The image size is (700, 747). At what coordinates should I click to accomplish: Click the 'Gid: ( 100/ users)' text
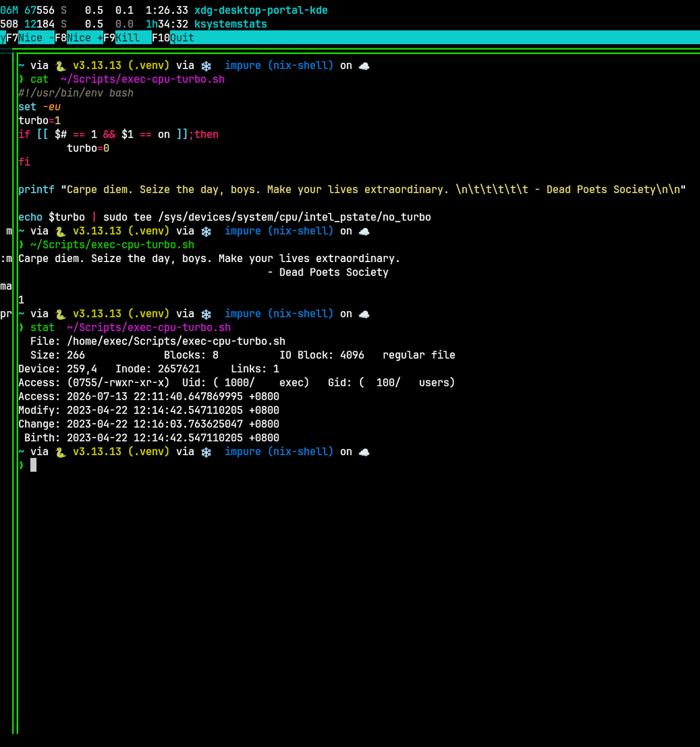point(392,383)
